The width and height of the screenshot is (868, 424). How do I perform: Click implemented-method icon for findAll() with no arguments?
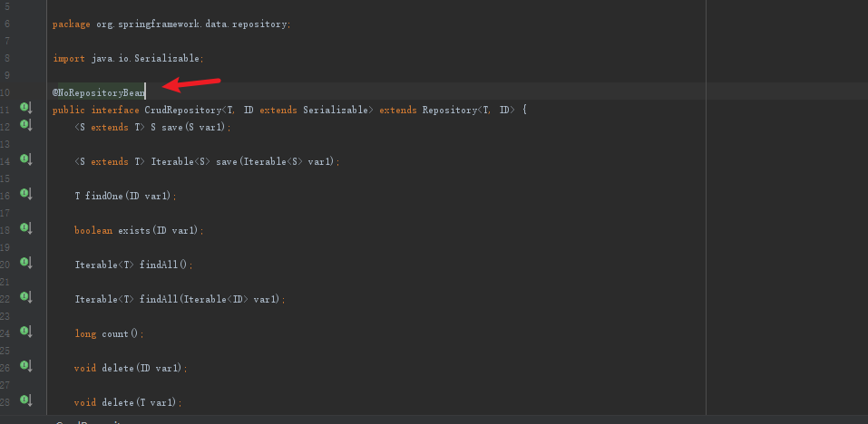click(x=25, y=263)
